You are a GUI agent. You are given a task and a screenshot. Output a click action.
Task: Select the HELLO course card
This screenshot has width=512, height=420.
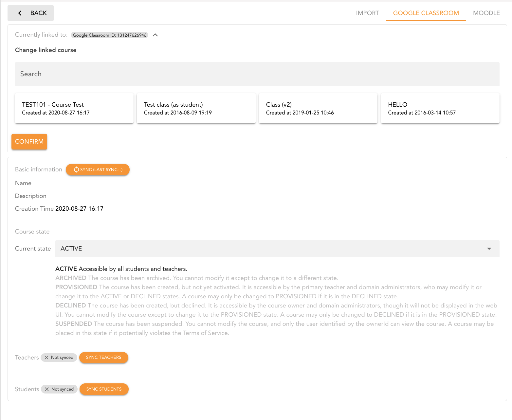point(440,108)
